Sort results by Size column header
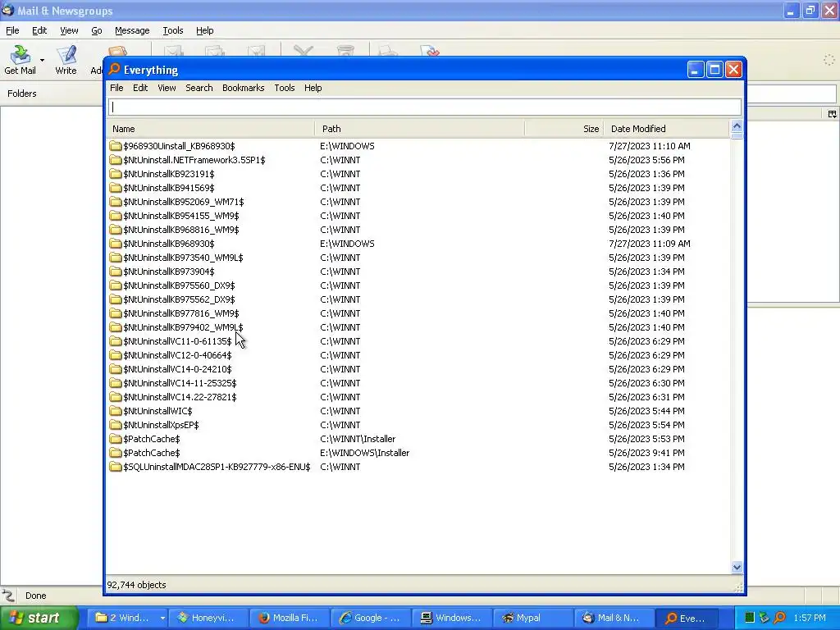 (x=564, y=129)
